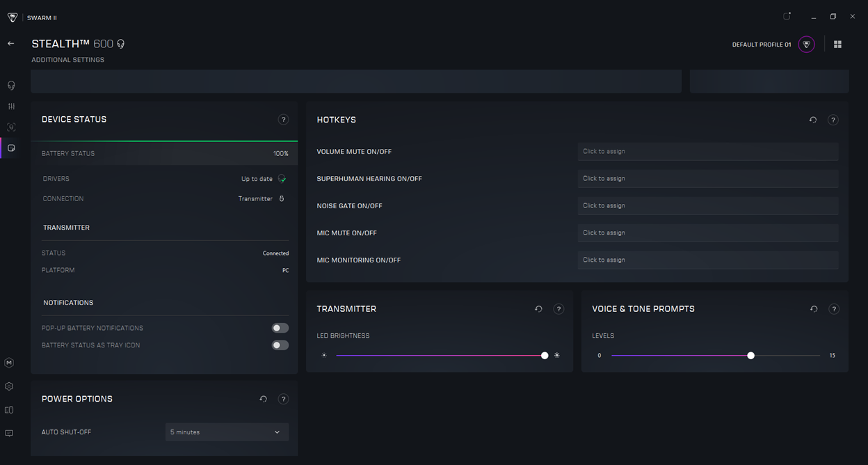Open the devices icon in sidebar

[x=9, y=410]
